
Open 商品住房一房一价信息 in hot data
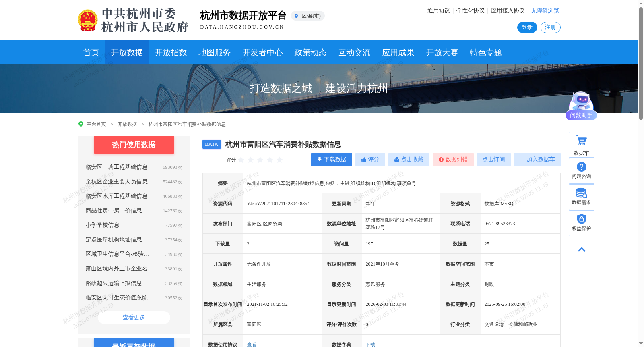click(x=114, y=211)
